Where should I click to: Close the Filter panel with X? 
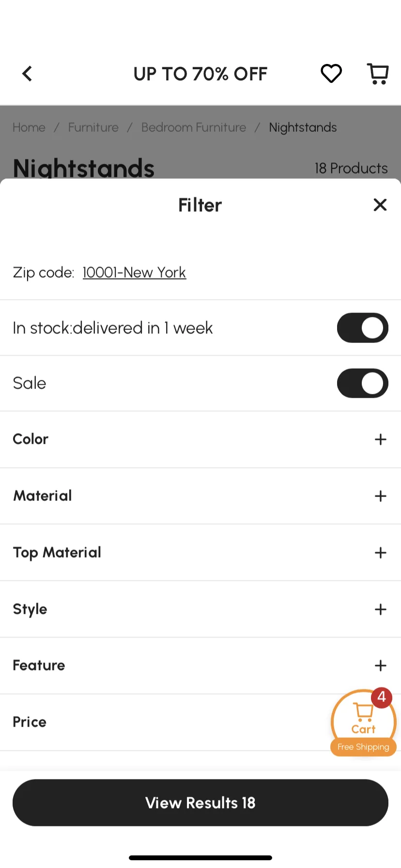[380, 205]
